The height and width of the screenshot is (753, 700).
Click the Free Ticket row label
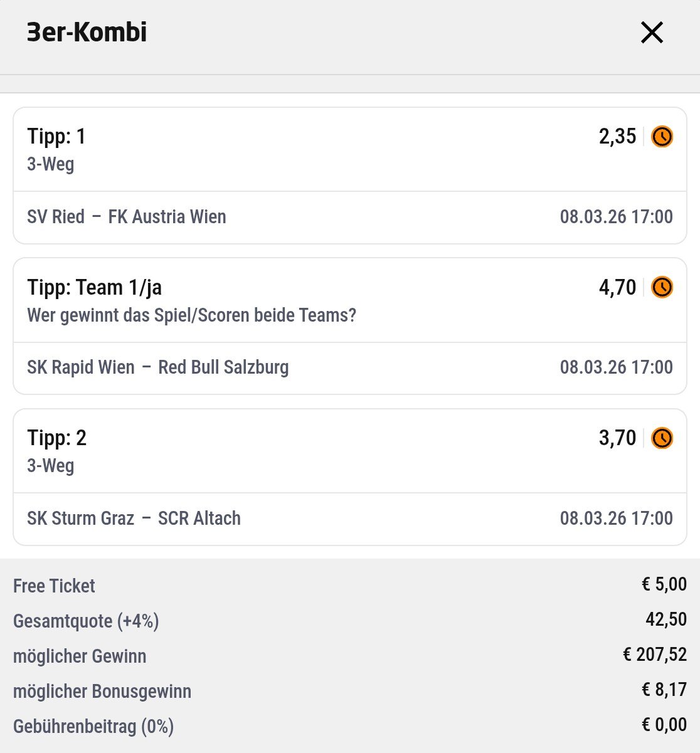tap(54, 586)
